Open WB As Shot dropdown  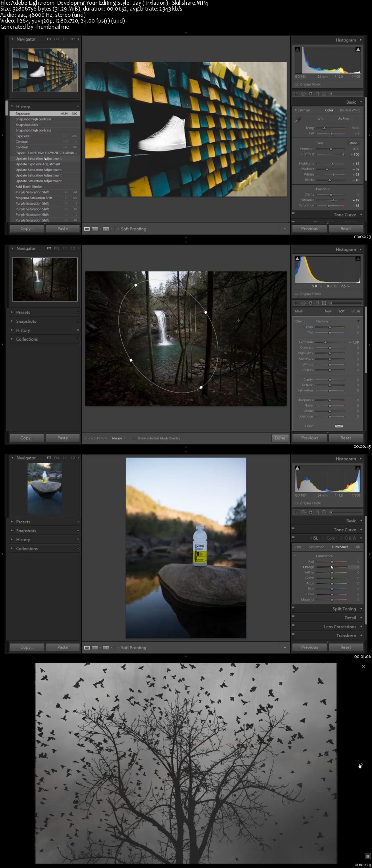pos(345,119)
